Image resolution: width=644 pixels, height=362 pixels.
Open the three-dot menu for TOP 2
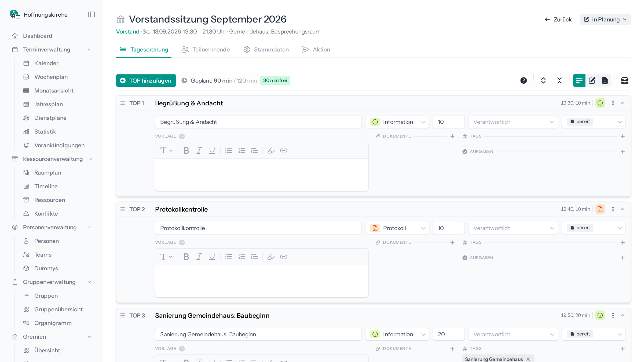(613, 209)
